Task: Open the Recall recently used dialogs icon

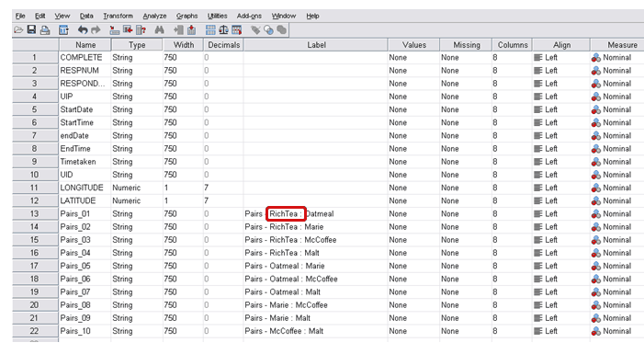Action: (x=63, y=30)
